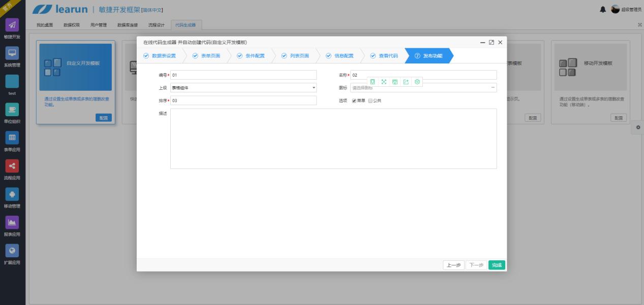Click the green screen toolbar icon
Viewport: 644px width, 305px height.
(395, 82)
